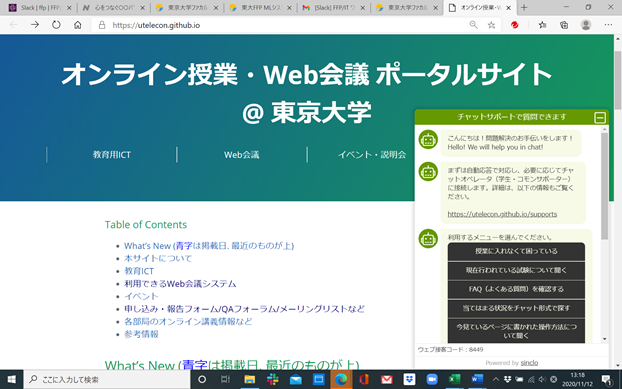Follow the 参考情報 contents link
Screen dimensions: 622x389
pos(141,334)
